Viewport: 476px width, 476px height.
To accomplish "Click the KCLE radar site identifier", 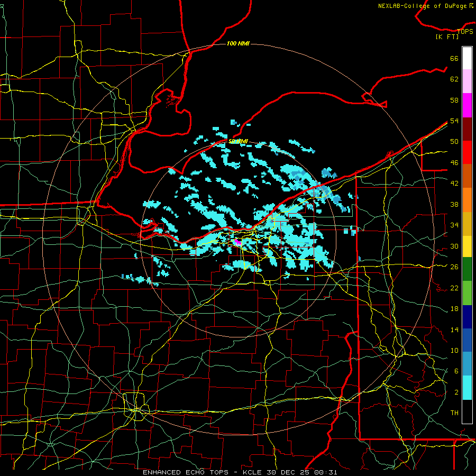I will (252, 472).
